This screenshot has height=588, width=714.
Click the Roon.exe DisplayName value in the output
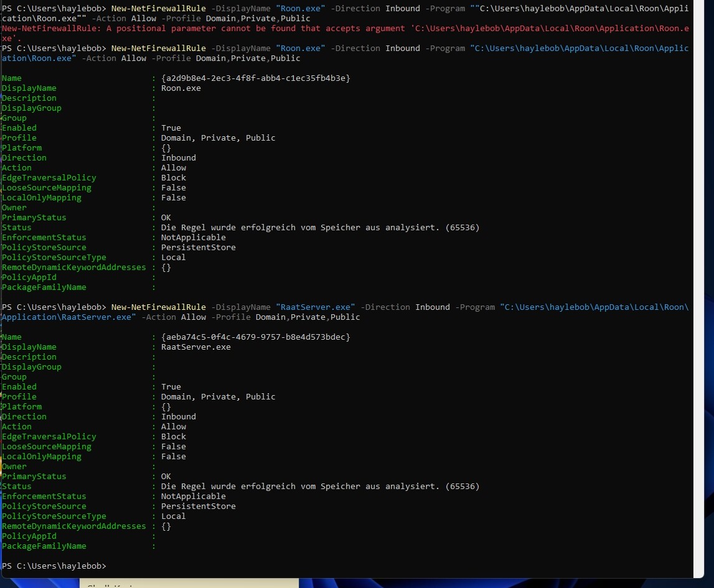click(x=181, y=88)
